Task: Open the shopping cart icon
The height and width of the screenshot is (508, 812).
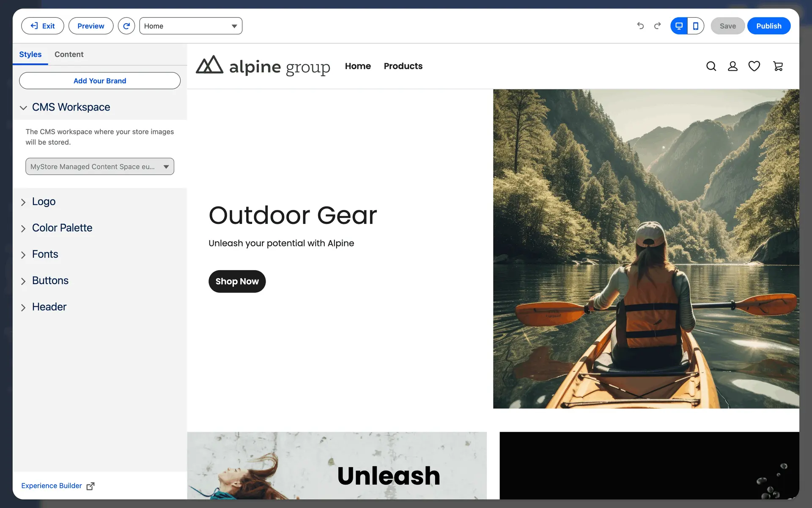Action: [x=778, y=66]
